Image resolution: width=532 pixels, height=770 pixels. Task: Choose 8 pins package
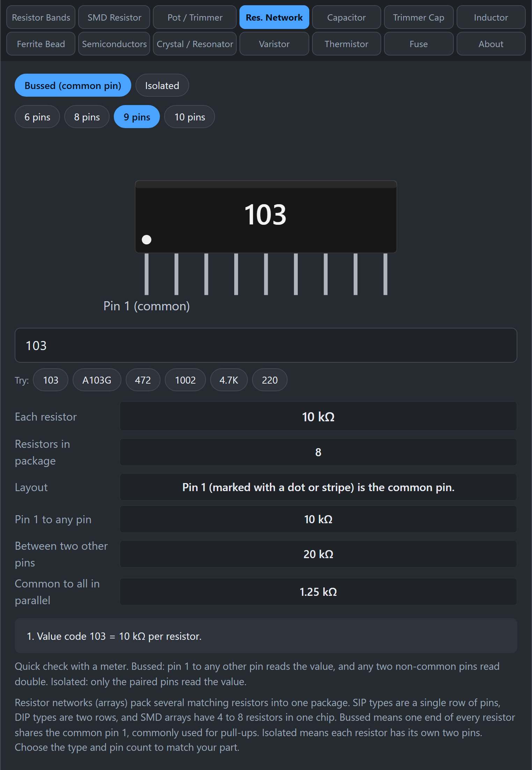[87, 117]
